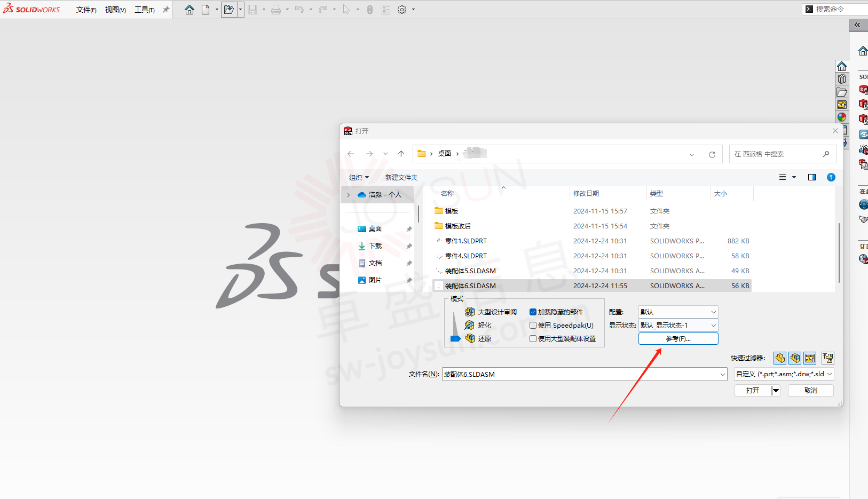Open the 视图(V) menu

(115, 10)
